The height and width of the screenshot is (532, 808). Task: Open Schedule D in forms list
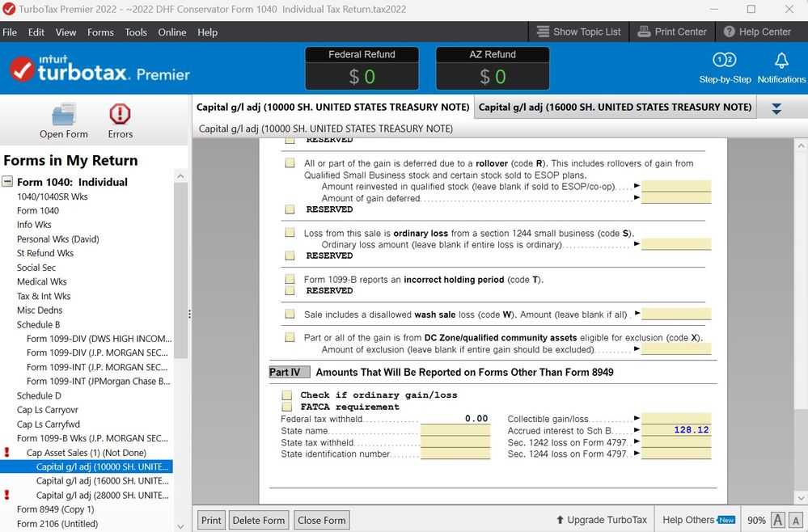(39, 395)
